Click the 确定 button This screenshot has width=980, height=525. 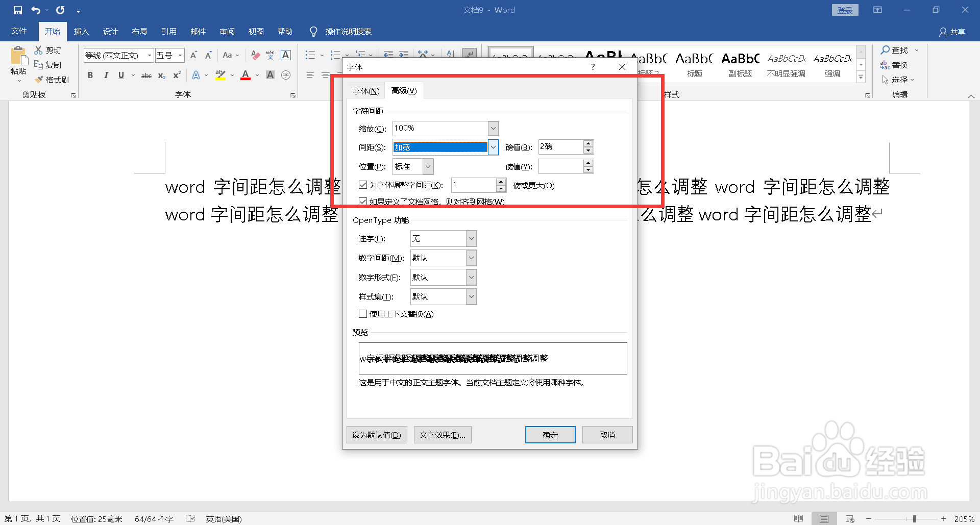coord(550,435)
